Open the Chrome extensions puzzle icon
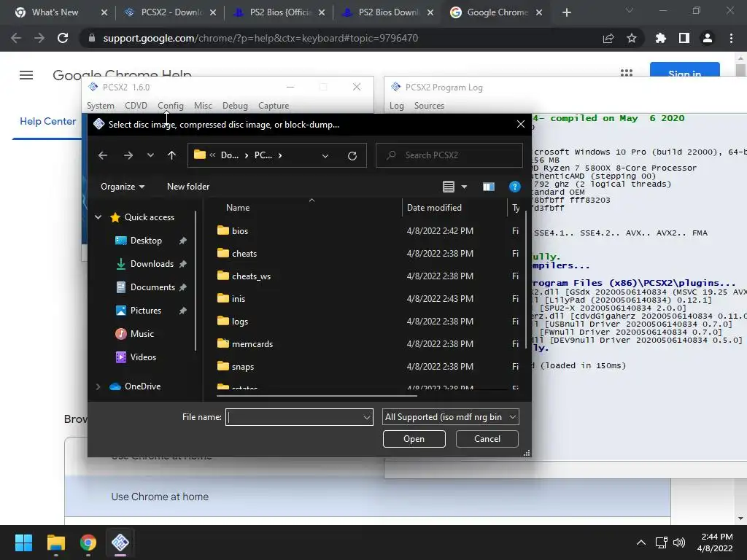747x560 pixels. click(660, 38)
